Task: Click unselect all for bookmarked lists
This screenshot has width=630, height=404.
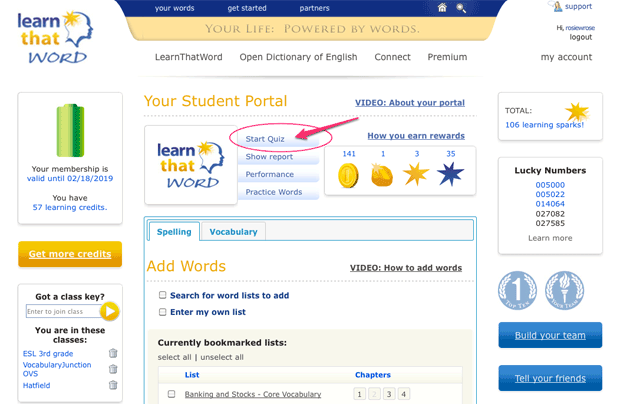Action: coord(222,357)
